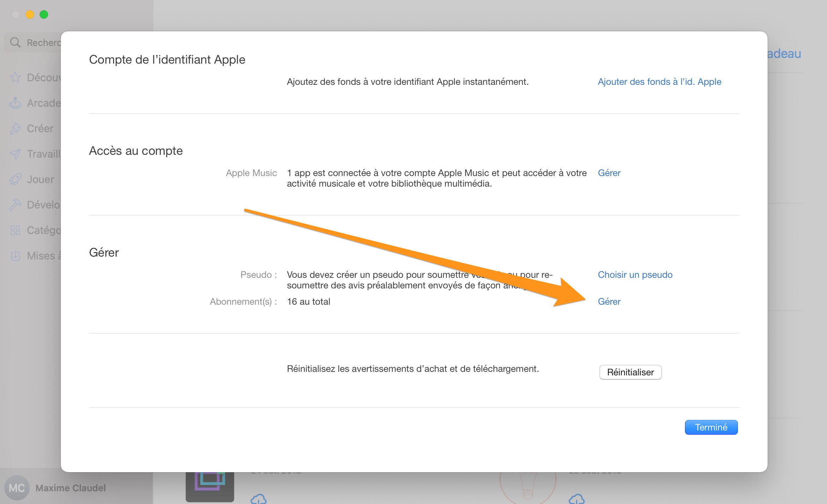Click Gérer link for Abonnement(s)
The image size is (827, 504).
tap(609, 301)
